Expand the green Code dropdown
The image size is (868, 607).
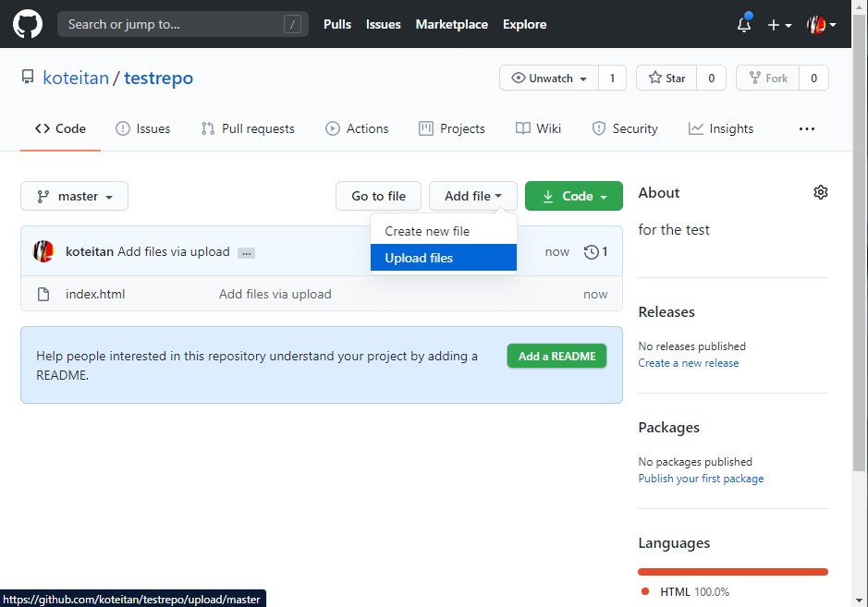pos(573,196)
